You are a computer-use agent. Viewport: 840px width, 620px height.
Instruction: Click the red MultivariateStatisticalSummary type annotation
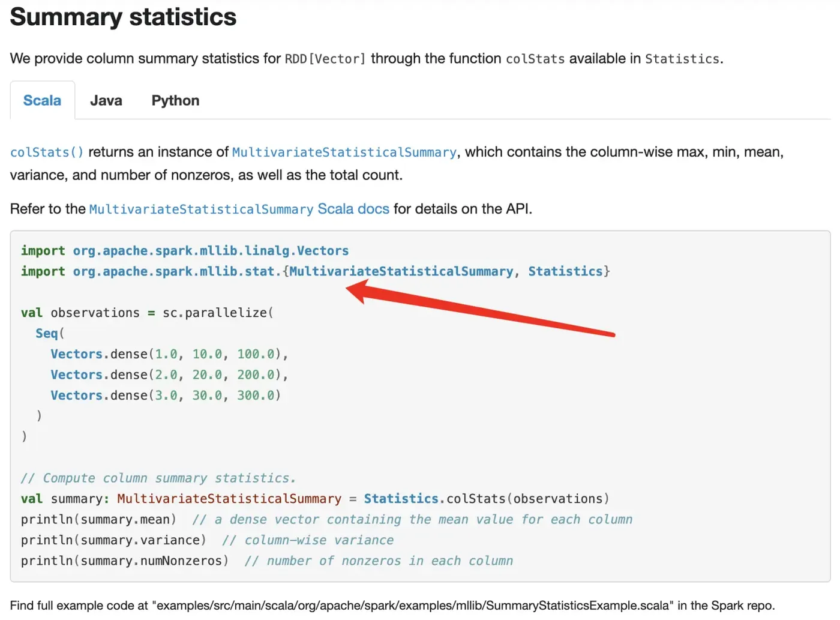(229, 499)
